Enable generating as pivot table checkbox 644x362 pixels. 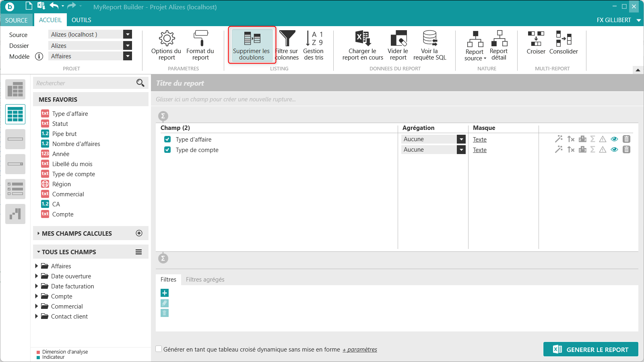click(159, 349)
